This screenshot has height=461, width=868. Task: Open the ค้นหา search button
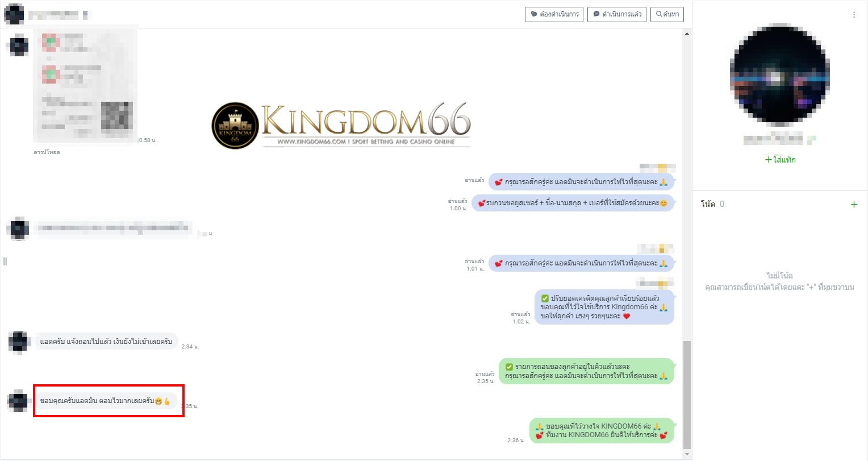[667, 14]
